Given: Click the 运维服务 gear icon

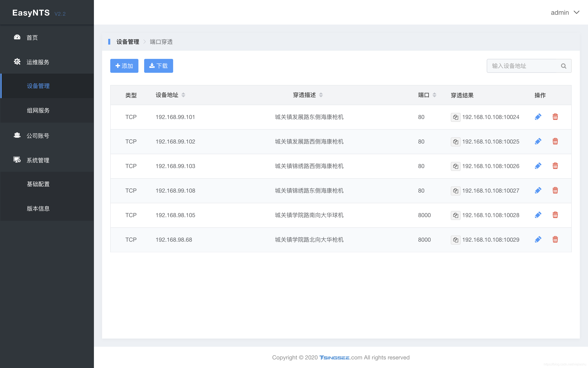Looking at the screenshot, I should click(x=17, y=62).
